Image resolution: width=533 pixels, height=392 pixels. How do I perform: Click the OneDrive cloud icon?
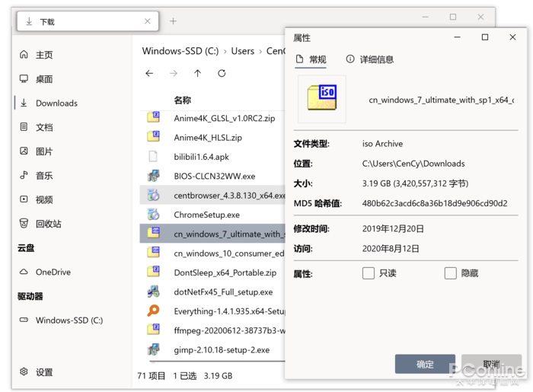click(x=24, y=272)
